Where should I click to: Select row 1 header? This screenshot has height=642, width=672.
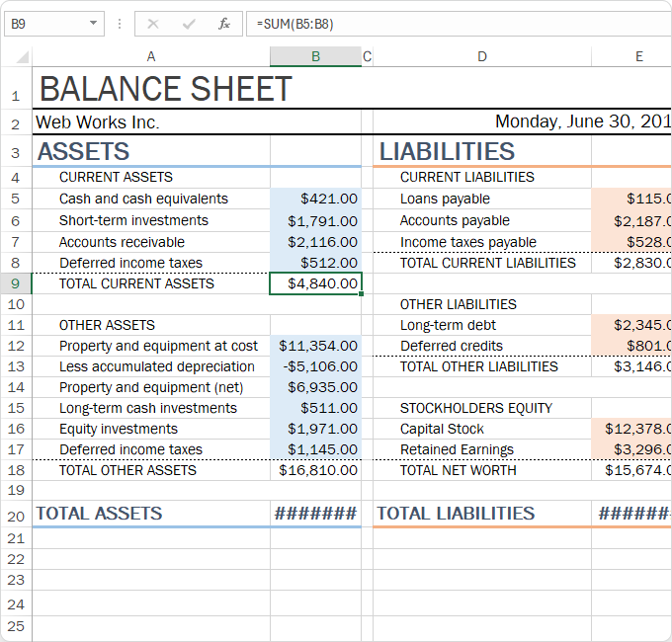[16, 88]
